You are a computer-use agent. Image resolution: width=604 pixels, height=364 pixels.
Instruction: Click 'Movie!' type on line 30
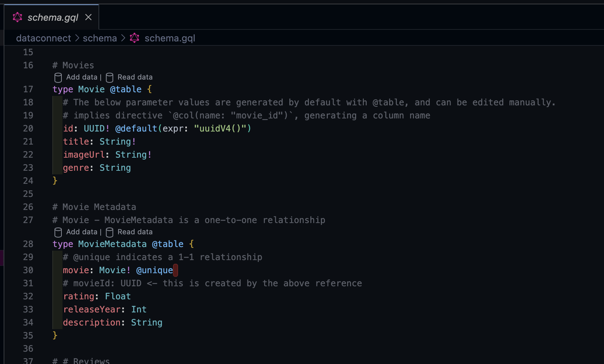coord(115,270)
